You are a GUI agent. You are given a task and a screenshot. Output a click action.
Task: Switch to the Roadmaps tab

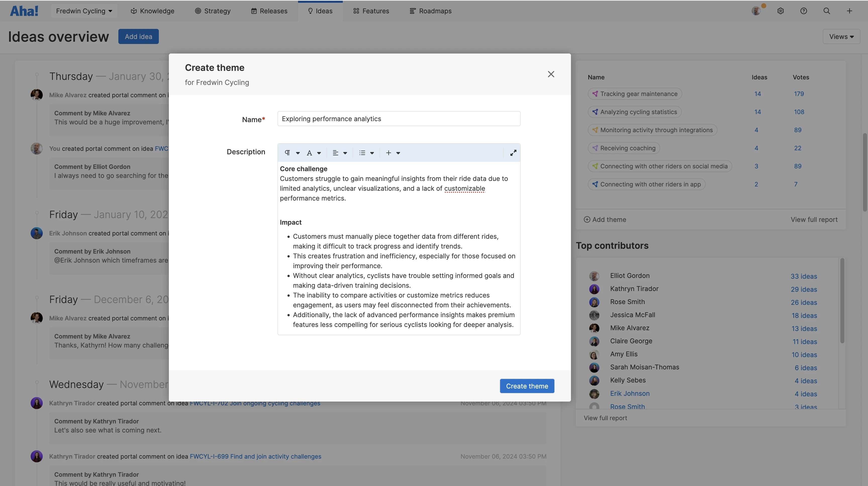click(430, 11)
